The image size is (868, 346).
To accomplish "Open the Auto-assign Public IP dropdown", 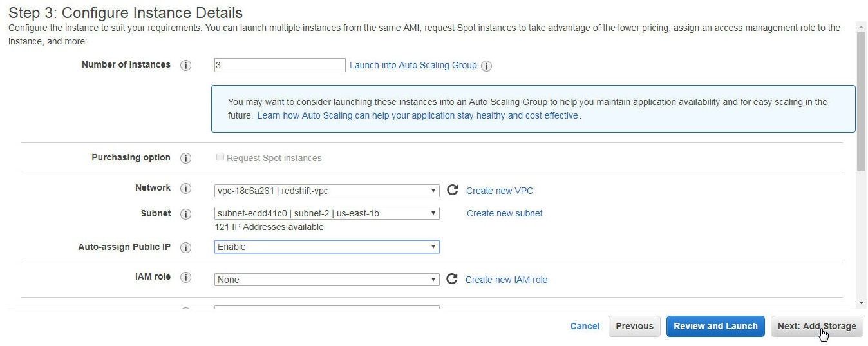I will point(327,247).
